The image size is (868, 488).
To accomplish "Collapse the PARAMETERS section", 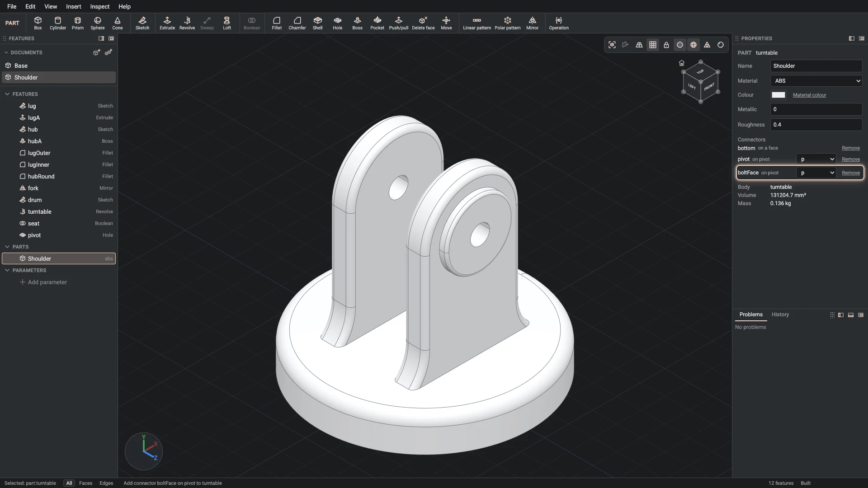I will click(7, 270).
